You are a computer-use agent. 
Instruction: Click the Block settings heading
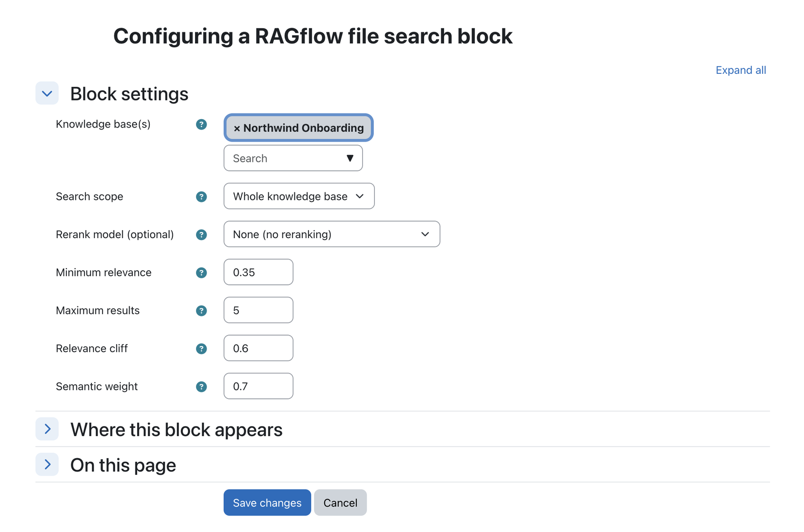[x=129, y=94]
